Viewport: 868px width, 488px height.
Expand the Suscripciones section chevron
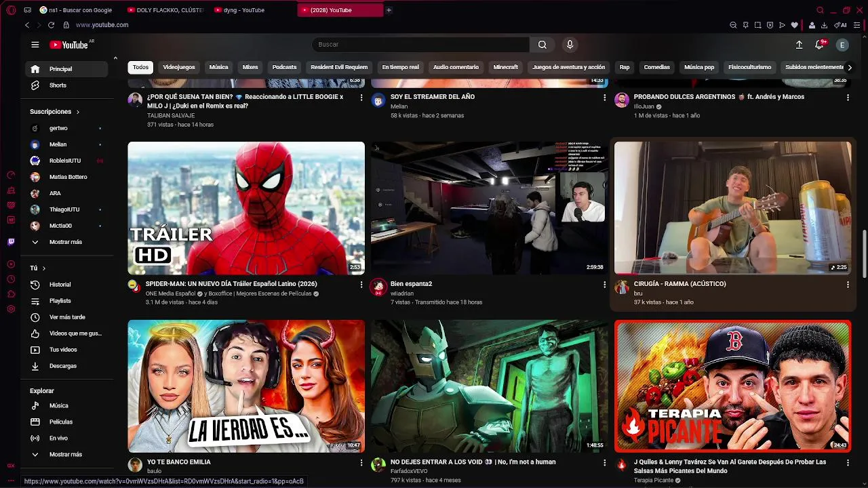click(x=77, y=112)
